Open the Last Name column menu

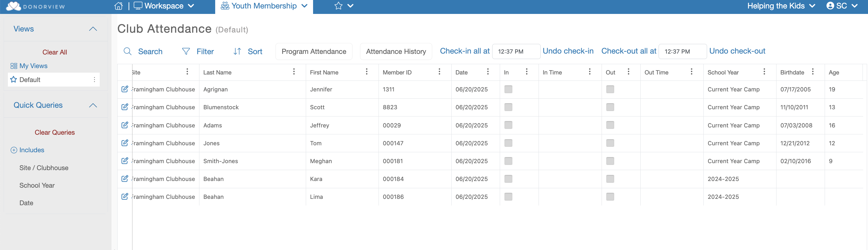pos(294,72)
